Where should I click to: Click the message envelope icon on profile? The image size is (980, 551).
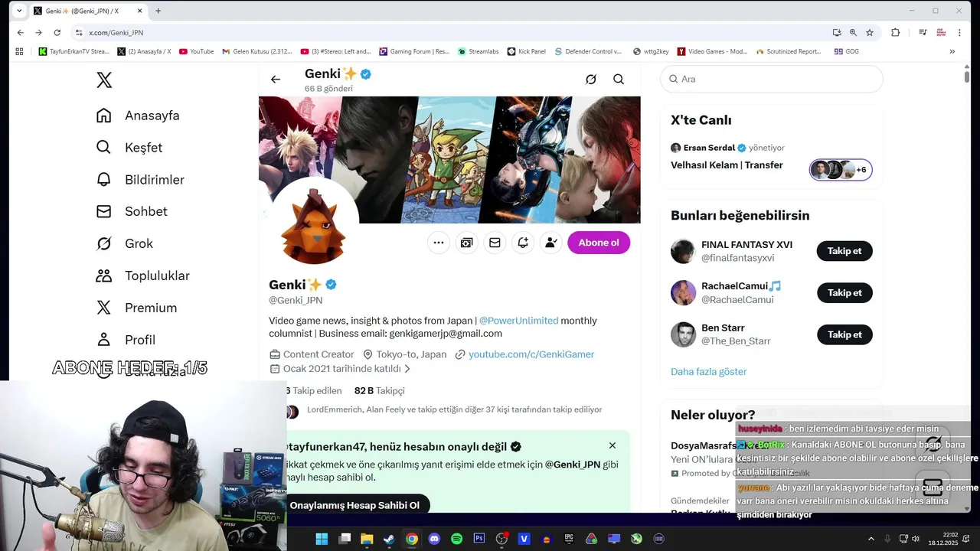pyautogui.click(x=495, y=243)
